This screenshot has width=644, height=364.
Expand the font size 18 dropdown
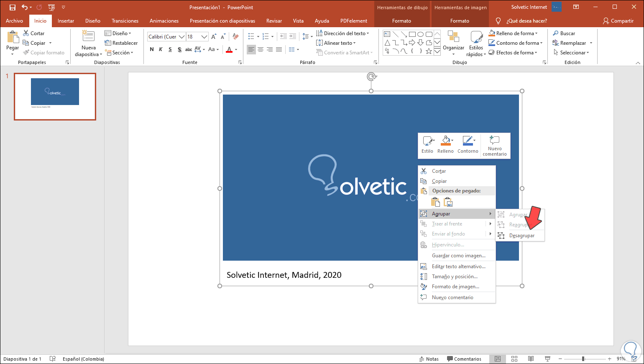pos(204,37)
